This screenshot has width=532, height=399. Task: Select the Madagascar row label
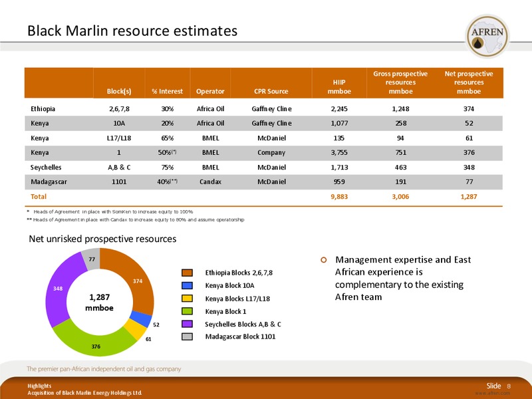coord(49,182)
